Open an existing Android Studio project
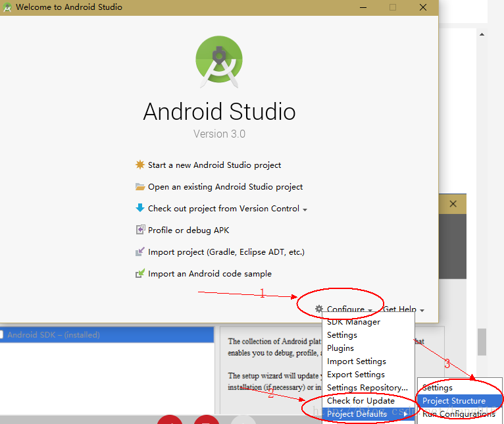504x424 pixels. [x=225, y=187]
